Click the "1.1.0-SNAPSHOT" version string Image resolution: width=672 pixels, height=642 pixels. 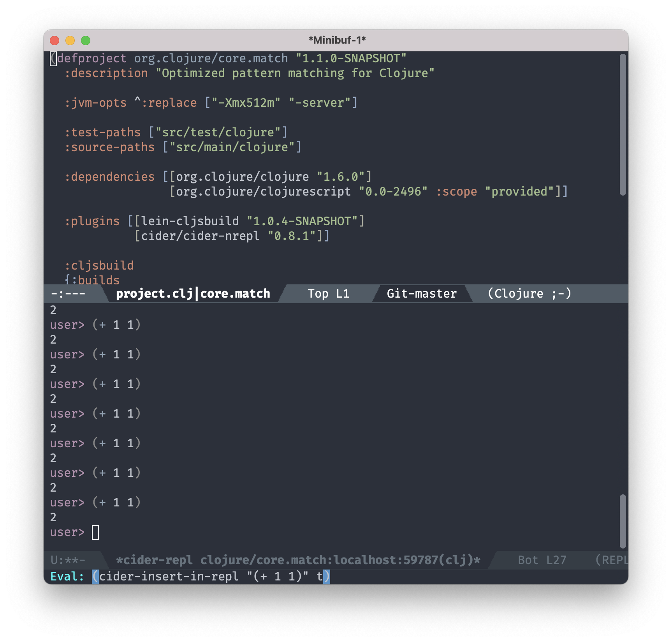[x=351, y=58]
